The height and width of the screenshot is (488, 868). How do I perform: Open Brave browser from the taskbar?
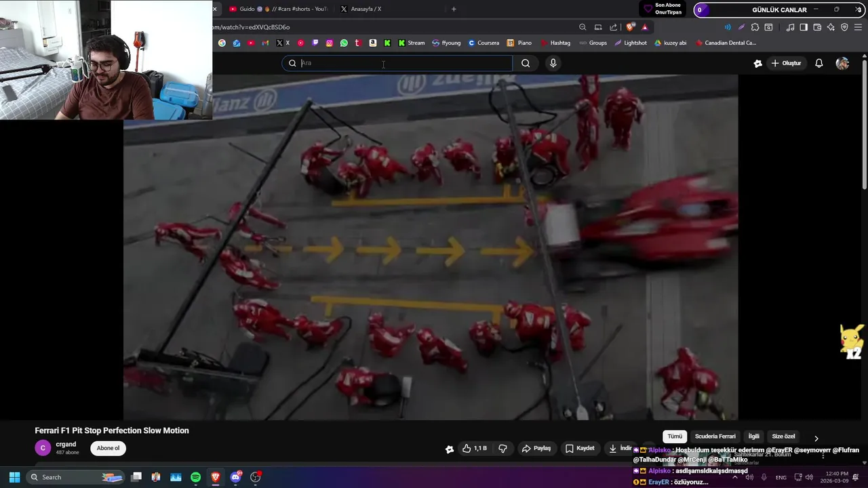[216, 477]
